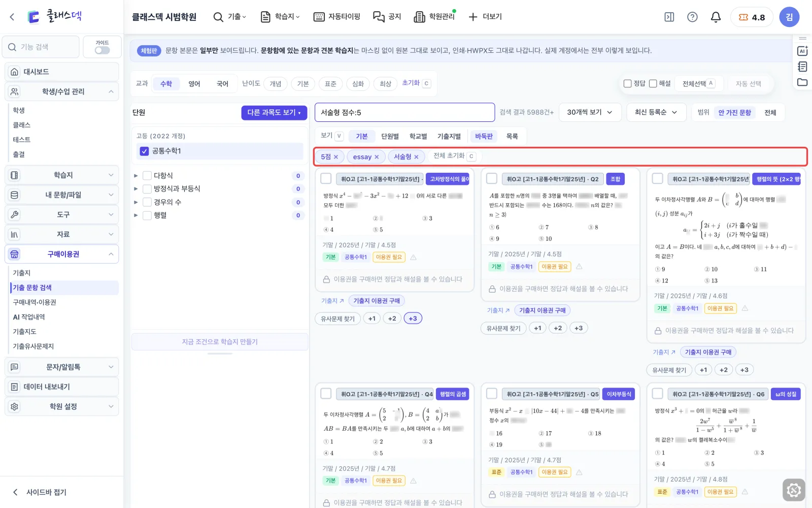Focus the 기능 검색 sidebar search box

click(x=41, y=47)
